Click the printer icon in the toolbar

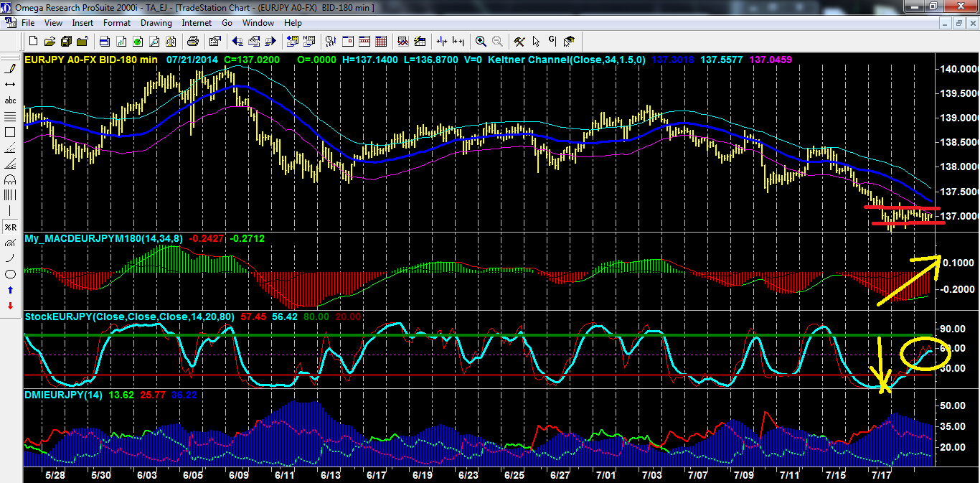pyautogui.click(x=193, y=42)
